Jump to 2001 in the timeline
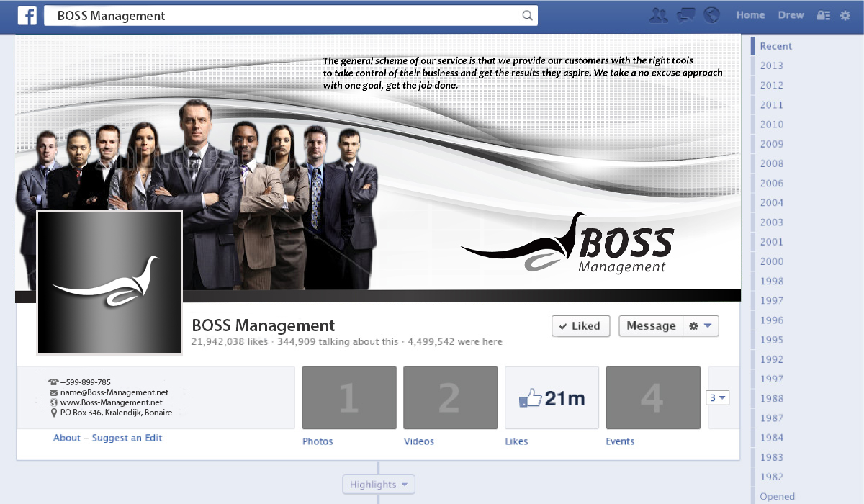The image size is (864, 504). (772, 242)
